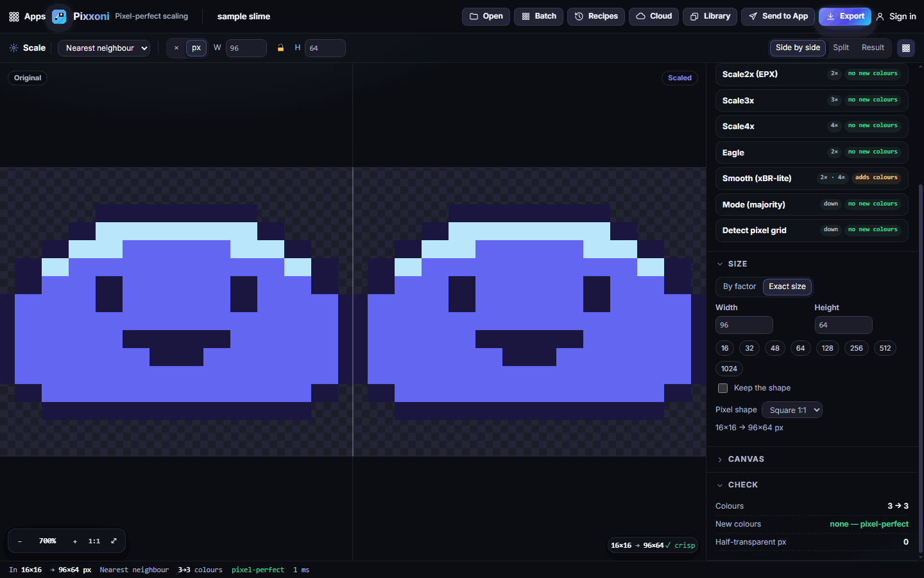Viewport: 924px width, 578px height.
Task: Switch to Split view
Action: [841, 48]
